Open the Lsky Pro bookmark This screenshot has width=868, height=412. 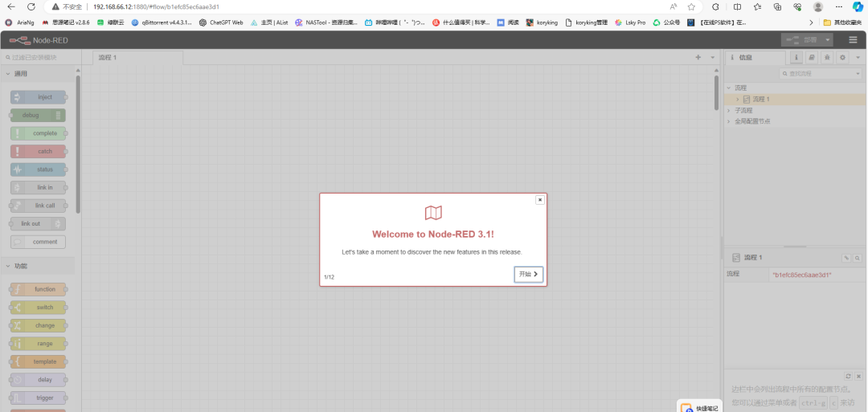630,22
